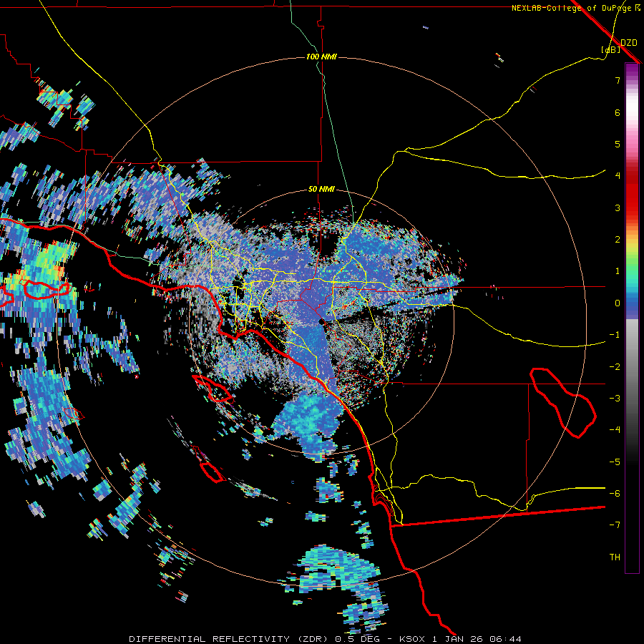Viewport: 644px width, 644px height.
Task: Click the "4" value on the color scale
Action: [x=618, y=176]
